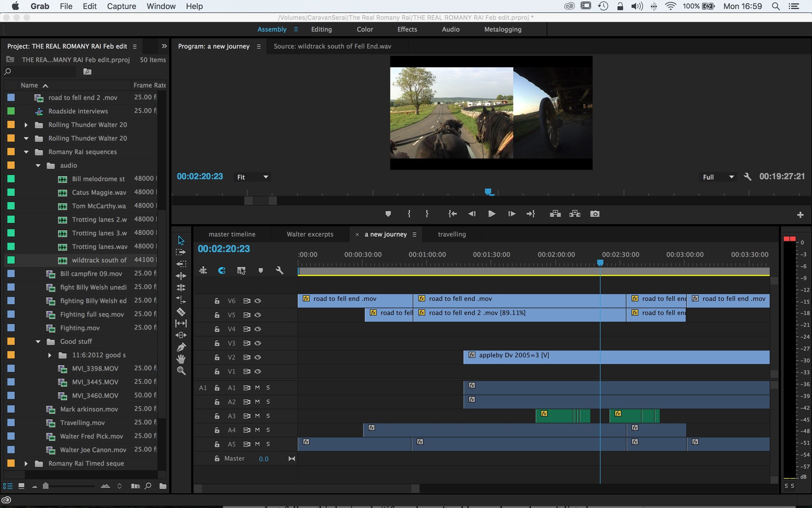Screen dimensions: 812x508
Task: Open the Timeline Display Settings wrench
Action: (279, 270)
